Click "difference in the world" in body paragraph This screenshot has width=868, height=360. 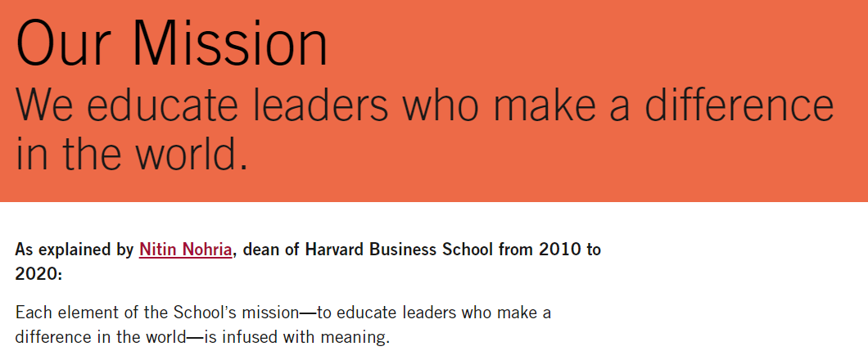click(102, 337)
